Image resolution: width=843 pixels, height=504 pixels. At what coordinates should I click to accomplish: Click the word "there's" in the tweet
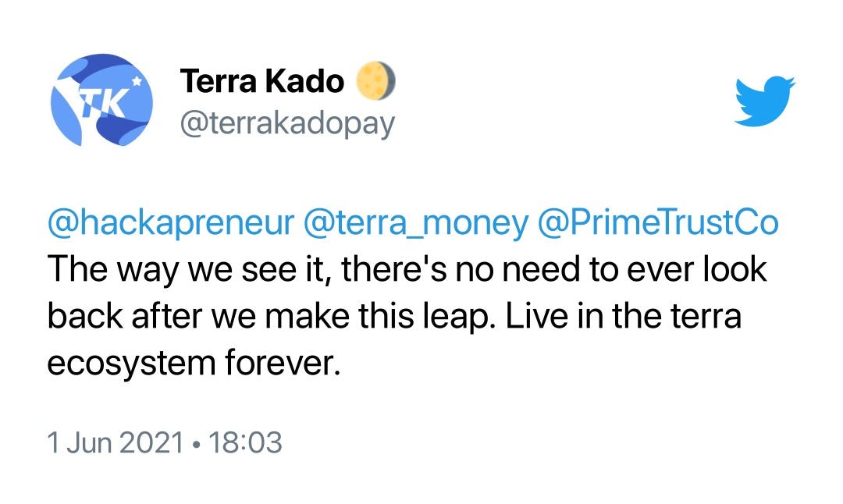pyautogui.click(x=394, y=268)
